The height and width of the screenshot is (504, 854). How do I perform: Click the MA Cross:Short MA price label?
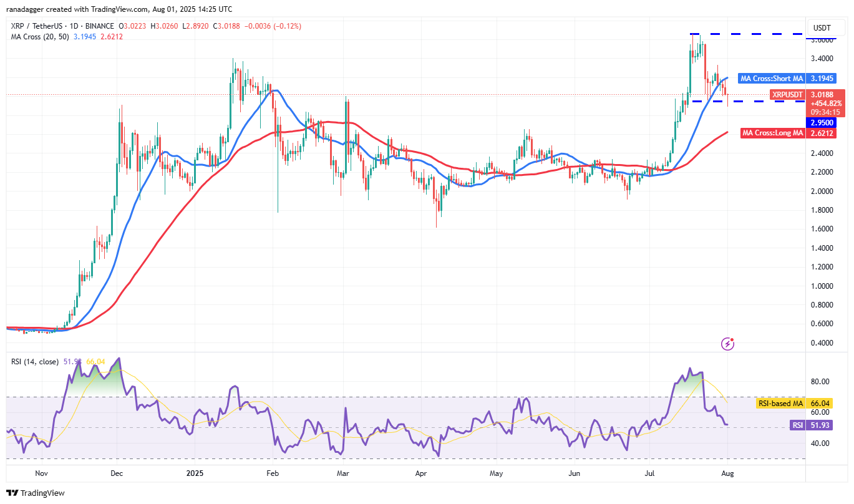point(772,79)
